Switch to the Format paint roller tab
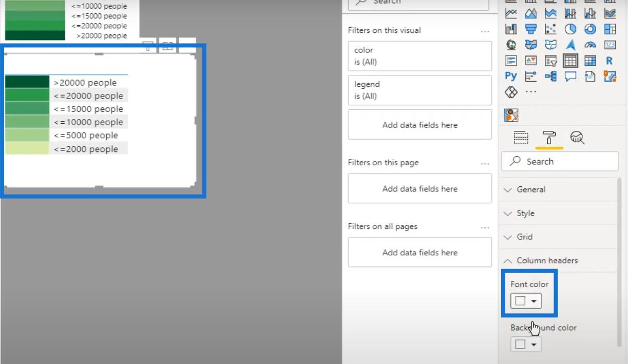Viewport: 628px width, 364px height. click(x=549, y=138)
